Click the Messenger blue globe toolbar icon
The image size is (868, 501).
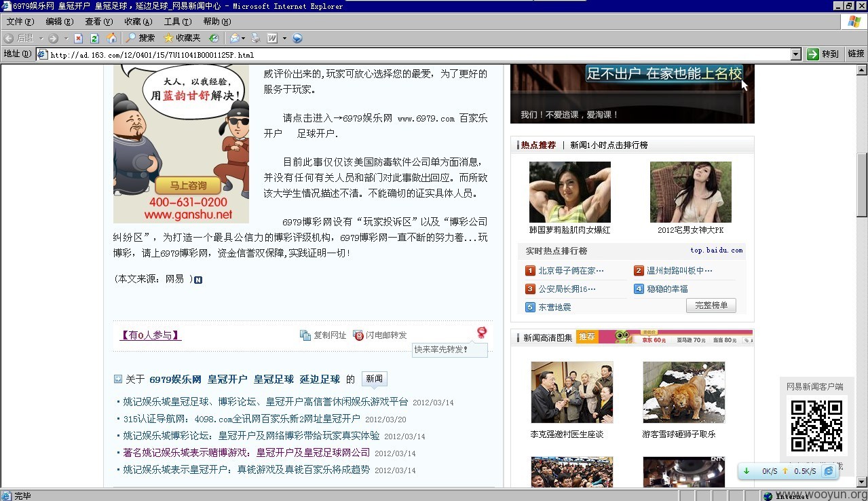[x=297, y=38]
